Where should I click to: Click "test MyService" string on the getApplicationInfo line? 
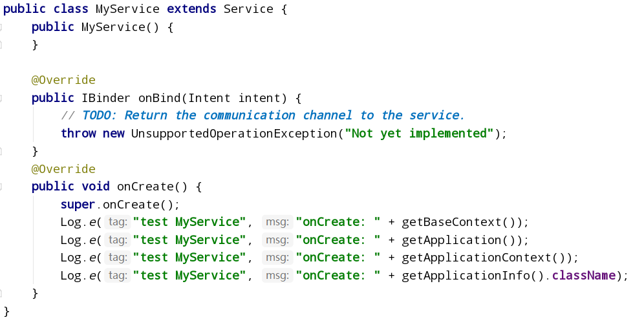point(189,276)
